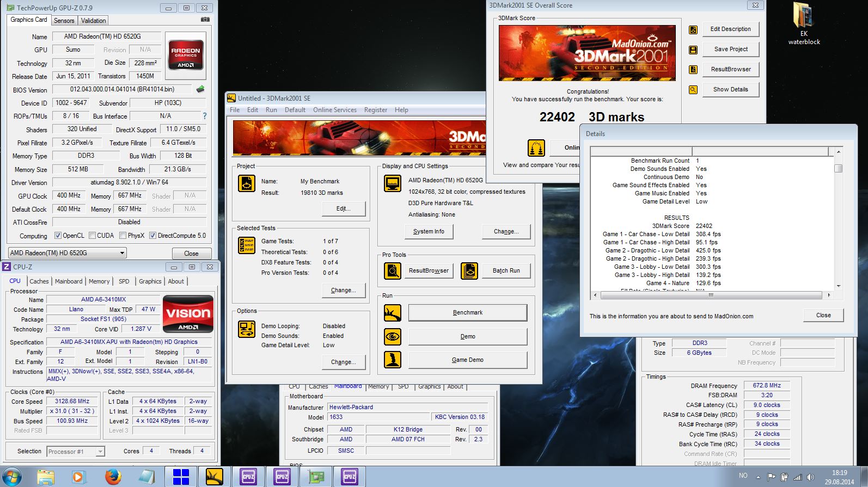This screenshot has width=868, height=487.
Task: Click the Benchmark button
Action: tap(468, 313)
